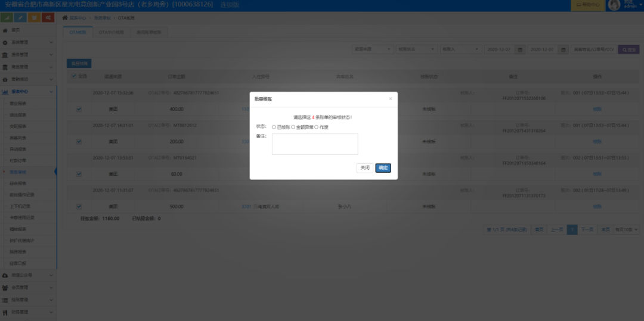Click the home icon in the breadcrumb
The width and height of the screenshot is (644, 321).
(x=64, y=18)
